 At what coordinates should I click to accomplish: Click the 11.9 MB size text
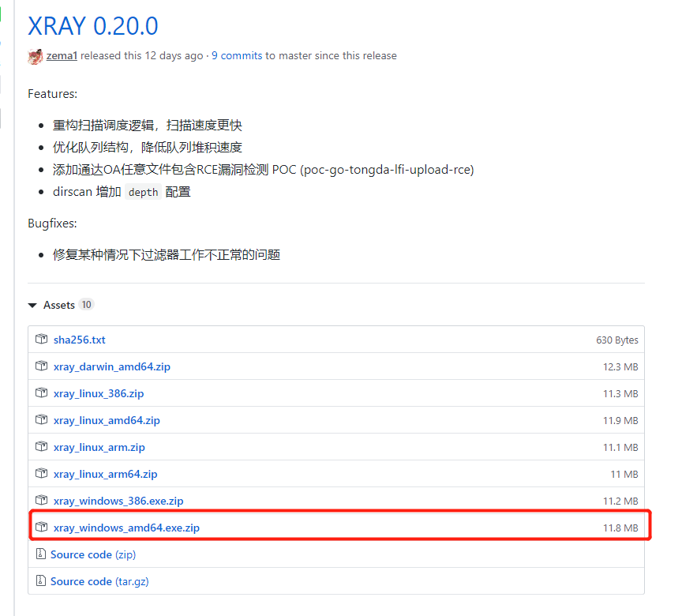620,421
